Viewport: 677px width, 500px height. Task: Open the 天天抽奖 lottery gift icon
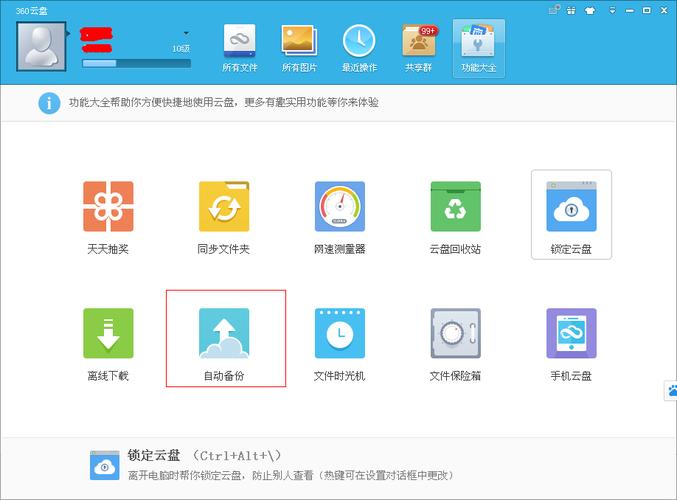pyautogui.click(x=108, y=206)
